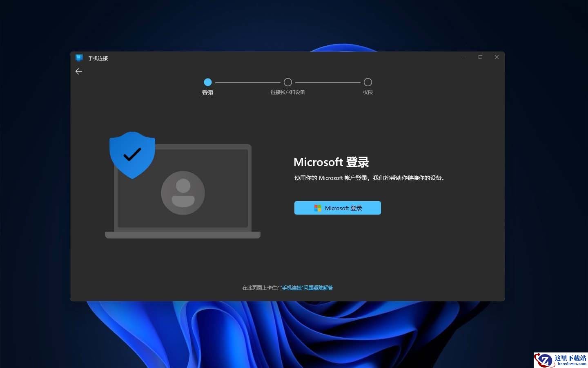Screen dimensions: 588x368
Task: Click the Microsoft 登录 sign-in button
Action: pyautogui.click(x=337, y=208)
